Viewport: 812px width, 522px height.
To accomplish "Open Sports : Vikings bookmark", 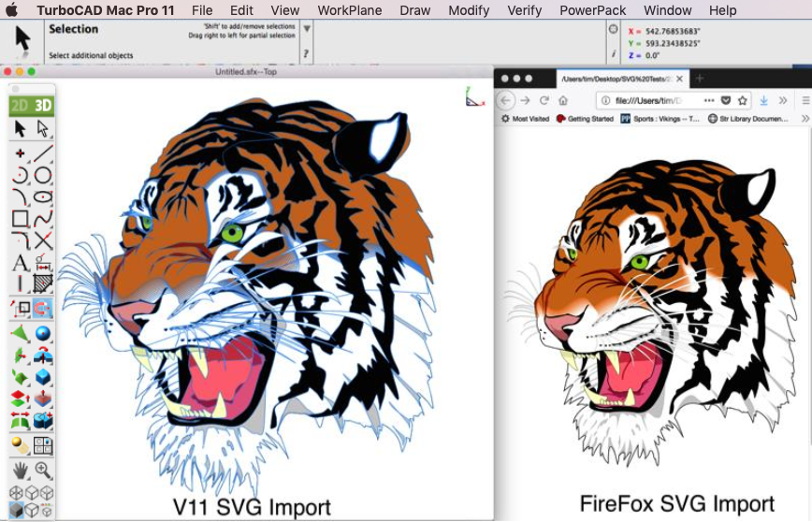I will 660,119.
